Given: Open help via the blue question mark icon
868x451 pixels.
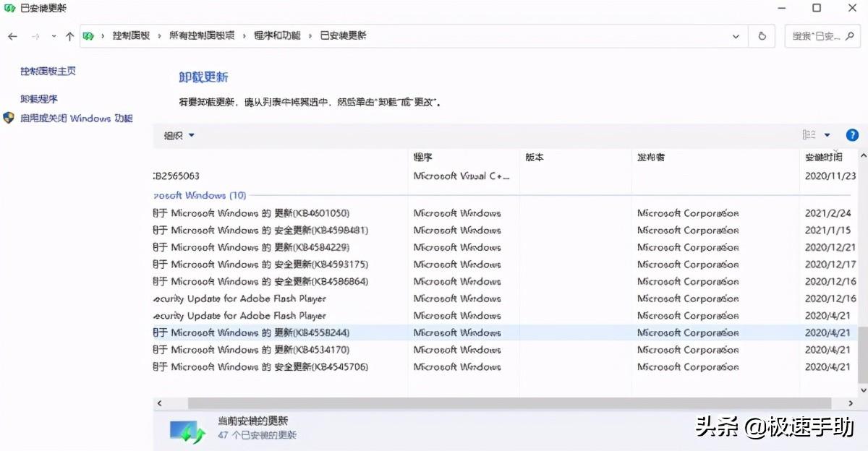Looking at the screenshot, I should tap(852, 134).
